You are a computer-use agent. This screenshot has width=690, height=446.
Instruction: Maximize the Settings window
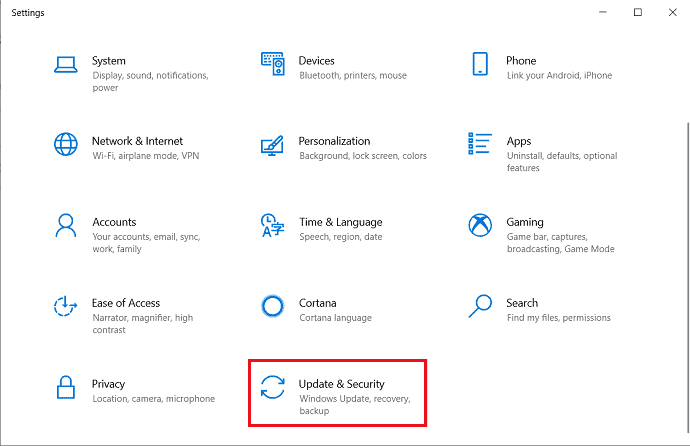[638, 12]
